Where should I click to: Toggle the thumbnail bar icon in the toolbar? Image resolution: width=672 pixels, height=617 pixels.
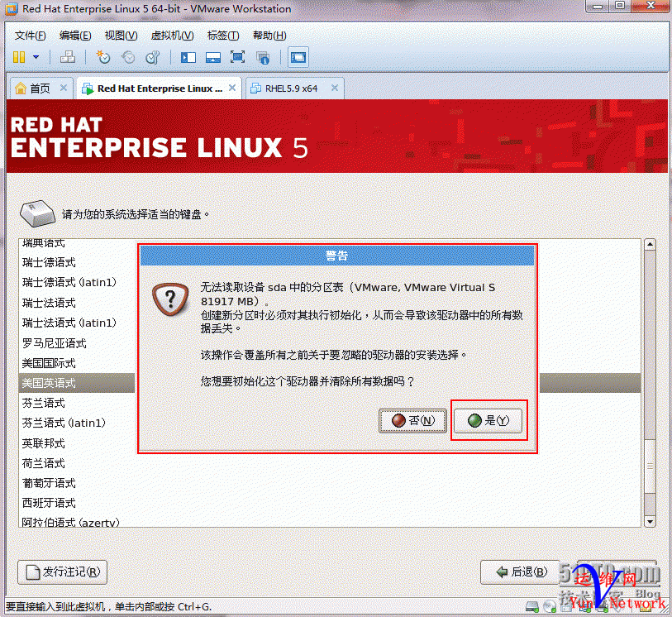point(213,57)
